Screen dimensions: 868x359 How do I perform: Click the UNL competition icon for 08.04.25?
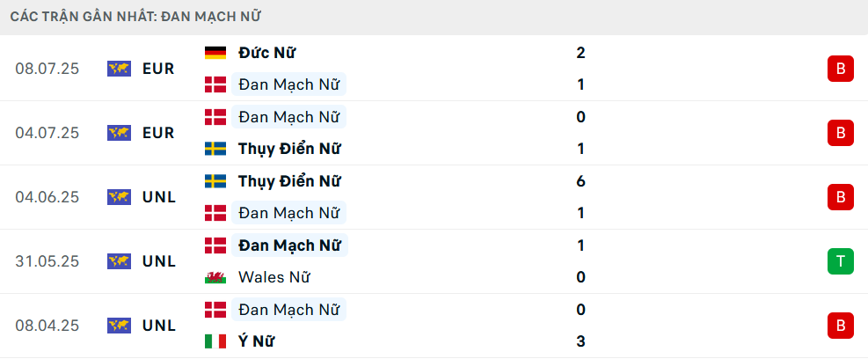tap(119, 326)
